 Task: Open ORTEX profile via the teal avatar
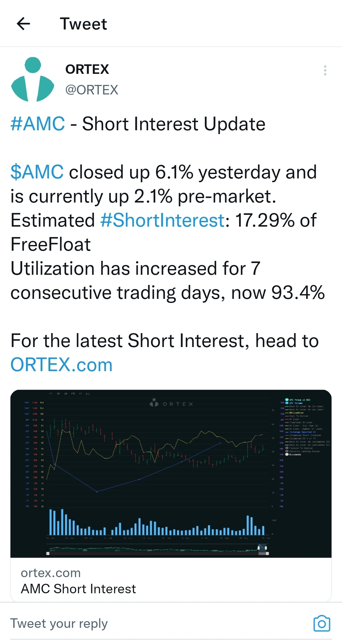[x=33, y=79]
